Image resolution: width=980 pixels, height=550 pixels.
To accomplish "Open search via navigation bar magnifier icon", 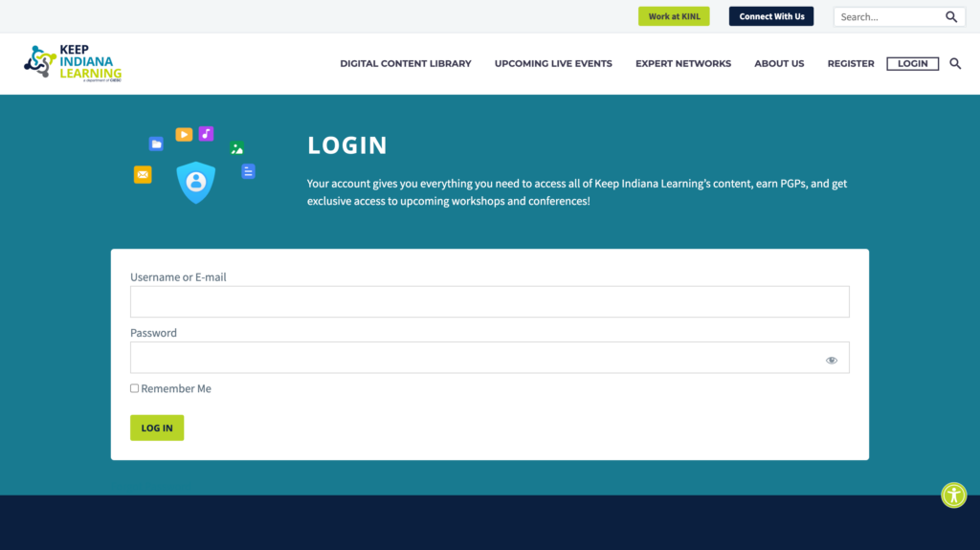I will point(955,64).
